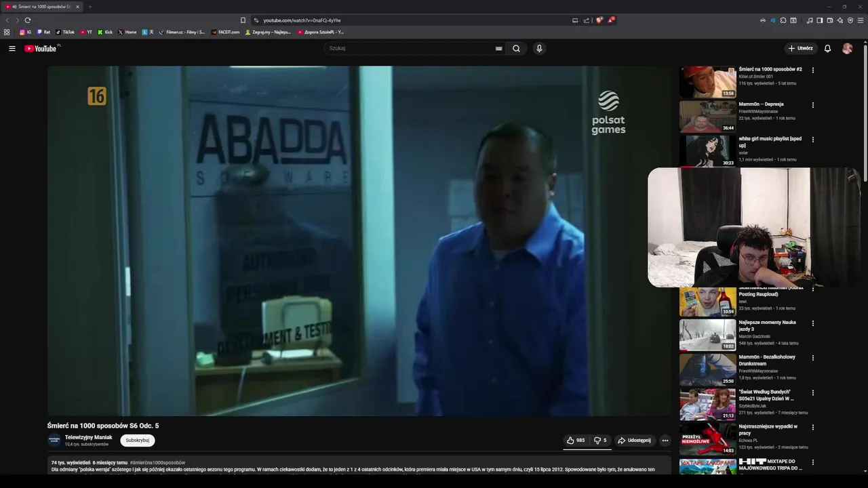Open the YouTube guide hamburger menu
The height and width of the screenshot is (488, 868).
point(12,48)
